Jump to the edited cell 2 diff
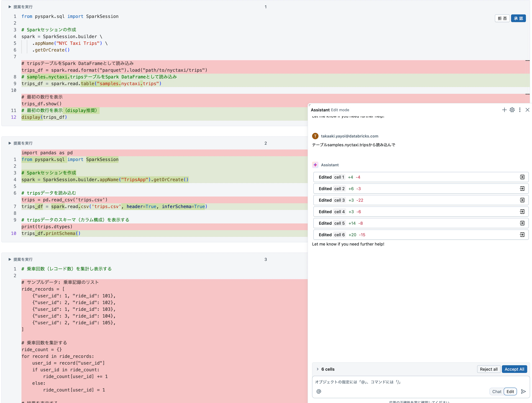Screen dimensions: 532x403 pos(522,189)
